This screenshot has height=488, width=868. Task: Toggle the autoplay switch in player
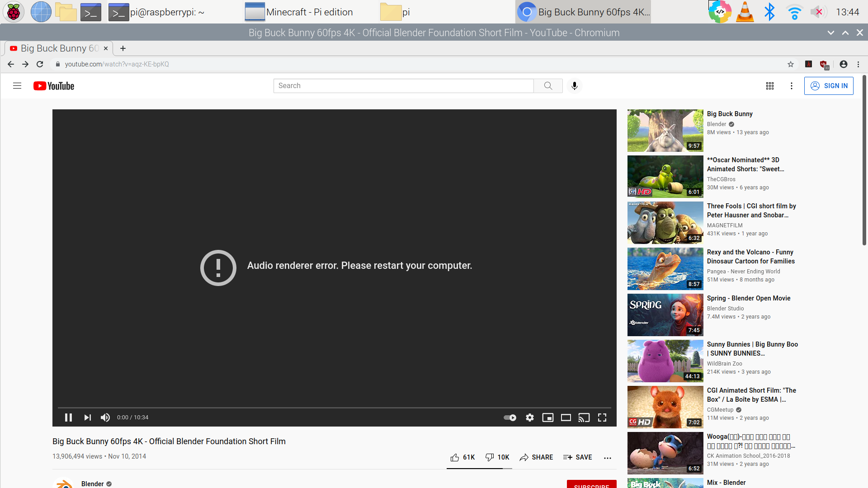tap(510, 418)
